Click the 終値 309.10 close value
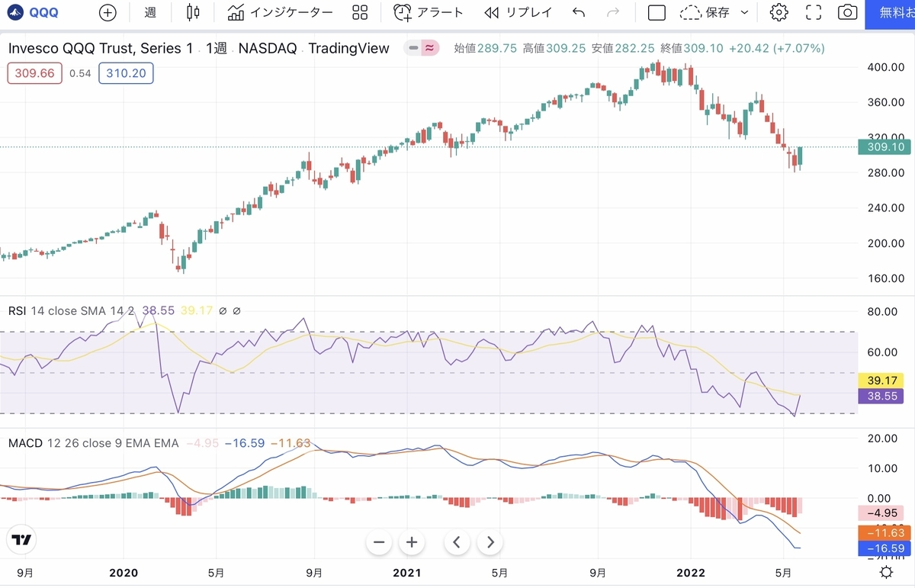915x588 pixels. 692,48
